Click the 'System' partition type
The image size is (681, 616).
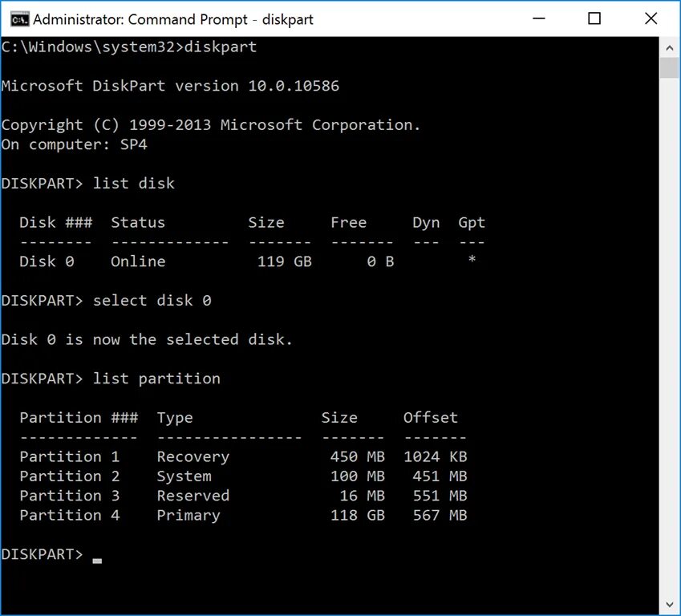[184, 476]
